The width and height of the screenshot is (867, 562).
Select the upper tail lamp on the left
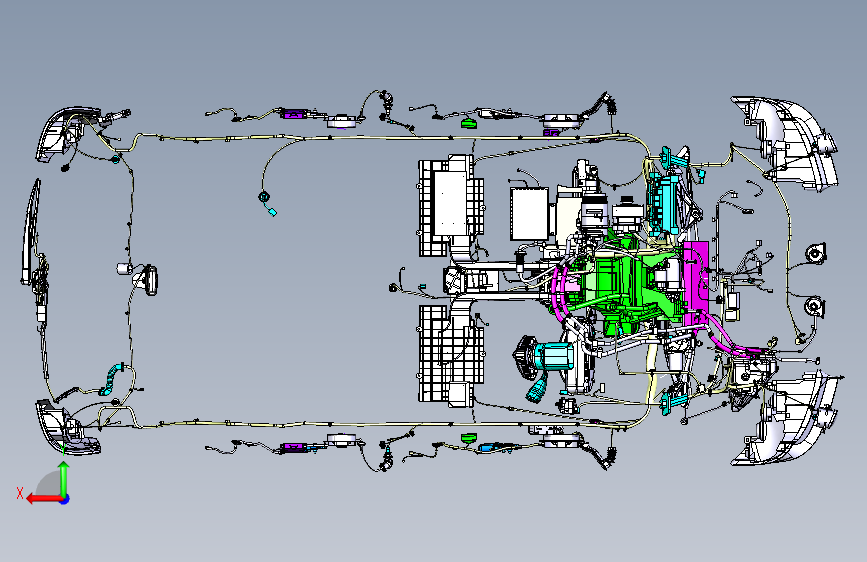coord(66,134)
